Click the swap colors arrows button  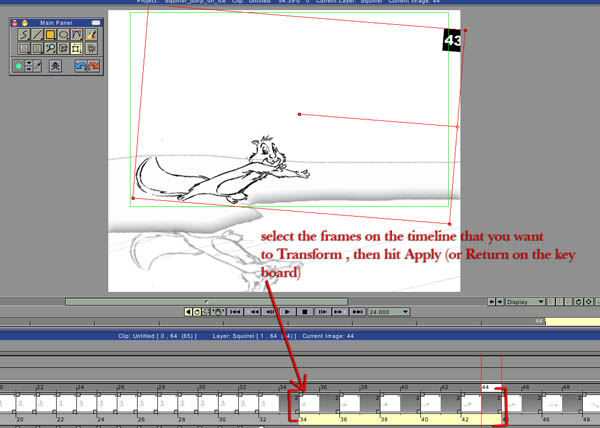point(29,69)
